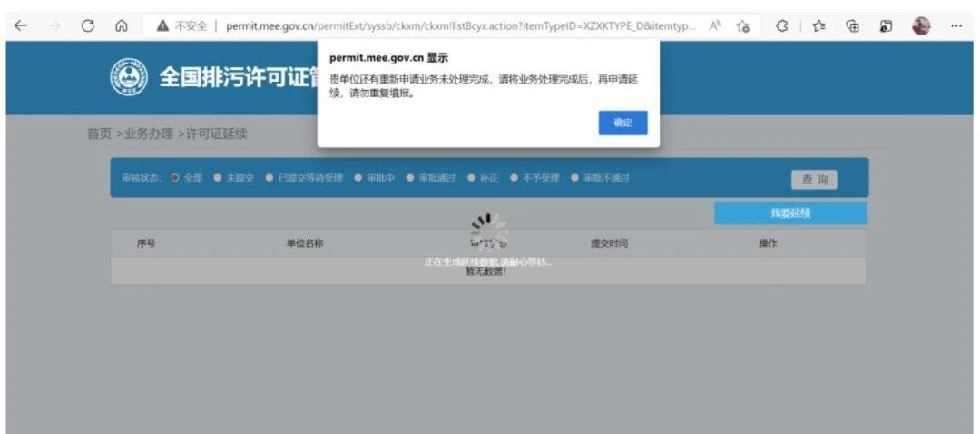Open the browser extensions icon
This screenshot has height=434, width=980.
point(780,26)
